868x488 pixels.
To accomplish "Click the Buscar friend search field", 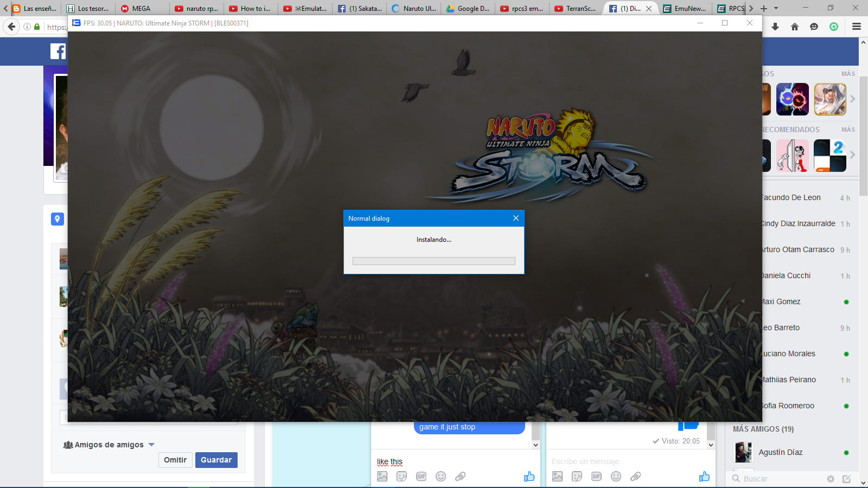I will 776,479.
